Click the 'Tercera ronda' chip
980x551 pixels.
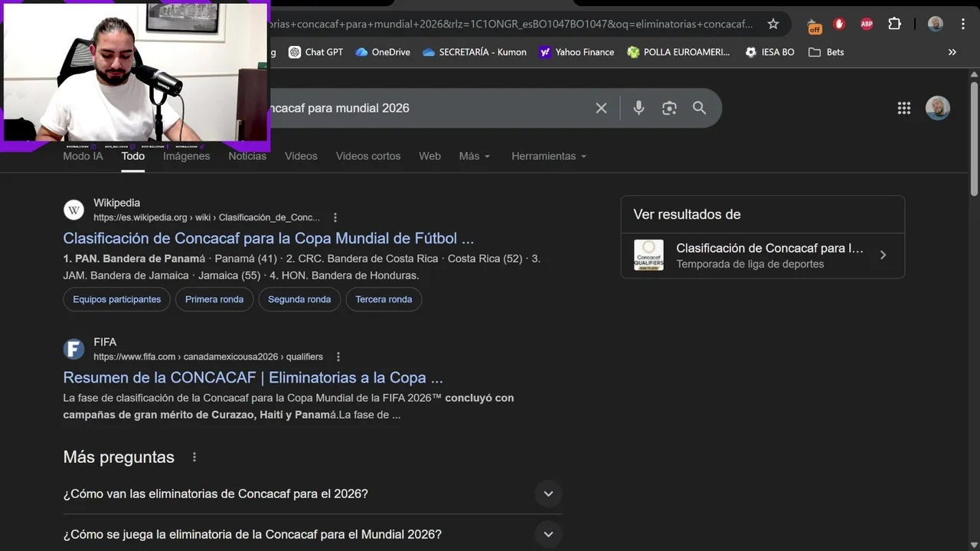tap(384, 299)
